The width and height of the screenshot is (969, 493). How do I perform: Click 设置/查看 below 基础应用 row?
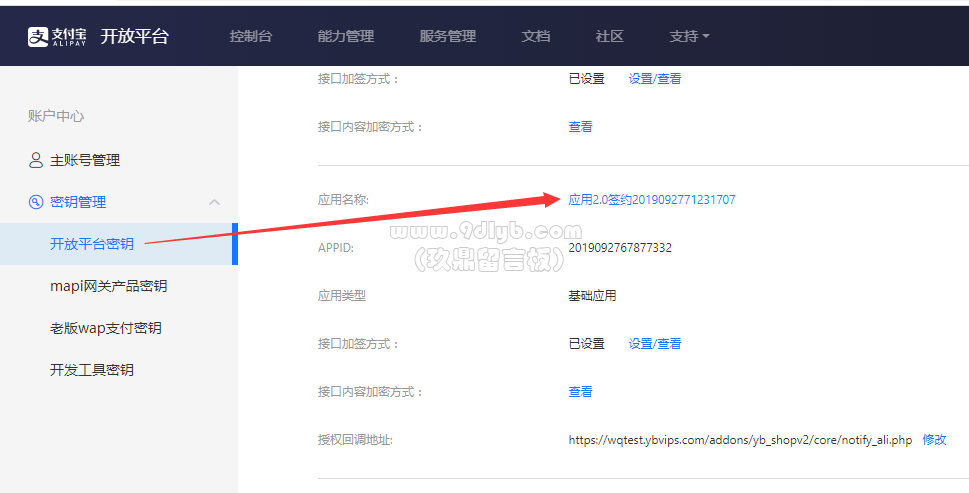click(x=654, y=343)
